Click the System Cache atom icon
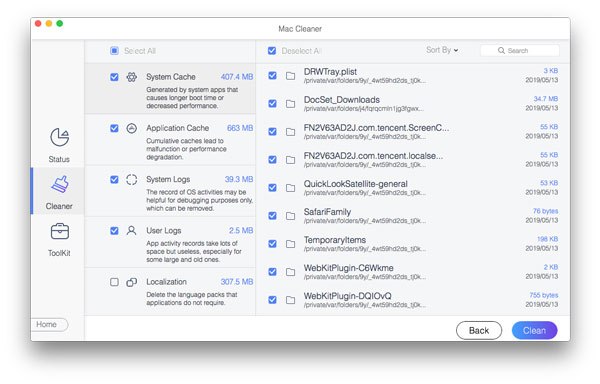This screenshot has width=600, height=384. [x=132, y=77]
